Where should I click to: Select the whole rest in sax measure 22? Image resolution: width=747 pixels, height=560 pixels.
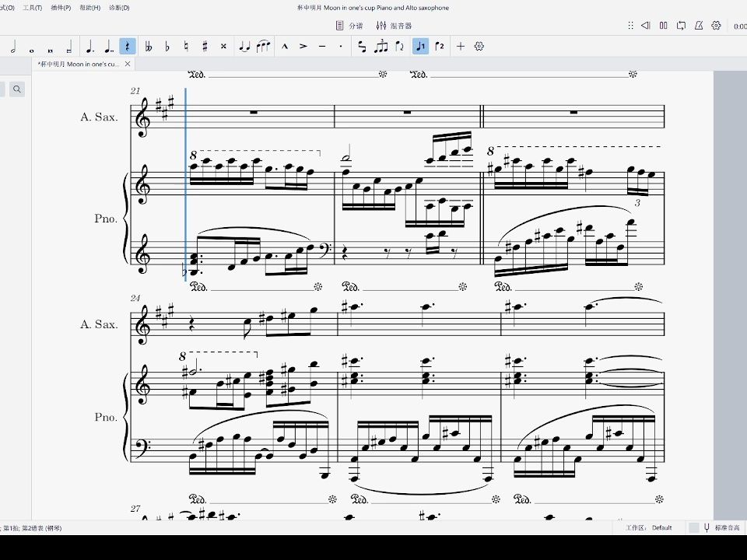click(407, 112)
